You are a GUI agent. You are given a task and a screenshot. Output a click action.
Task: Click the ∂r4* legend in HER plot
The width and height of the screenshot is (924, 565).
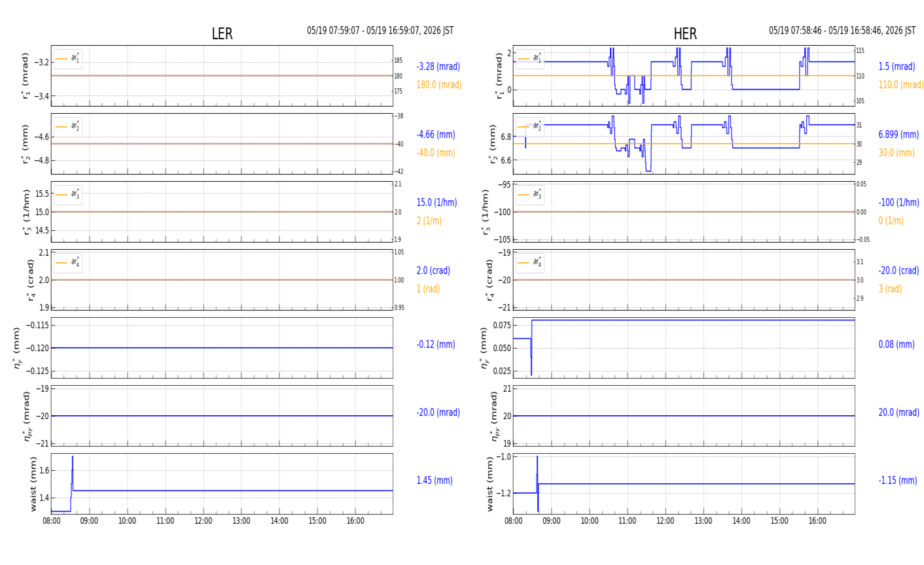click(x=530, y=263)
